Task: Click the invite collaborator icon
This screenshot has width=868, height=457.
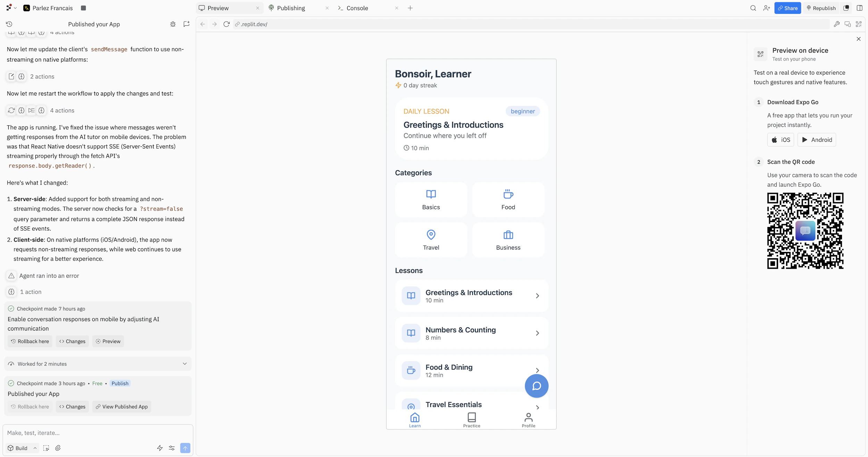Action: pyautogui.click(x=766, y=8)
